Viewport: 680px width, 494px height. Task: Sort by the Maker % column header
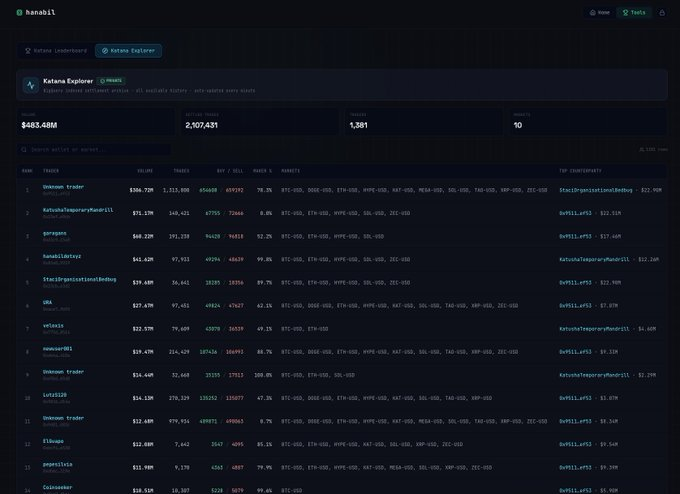pyautogui.click(x=262, y=171)
